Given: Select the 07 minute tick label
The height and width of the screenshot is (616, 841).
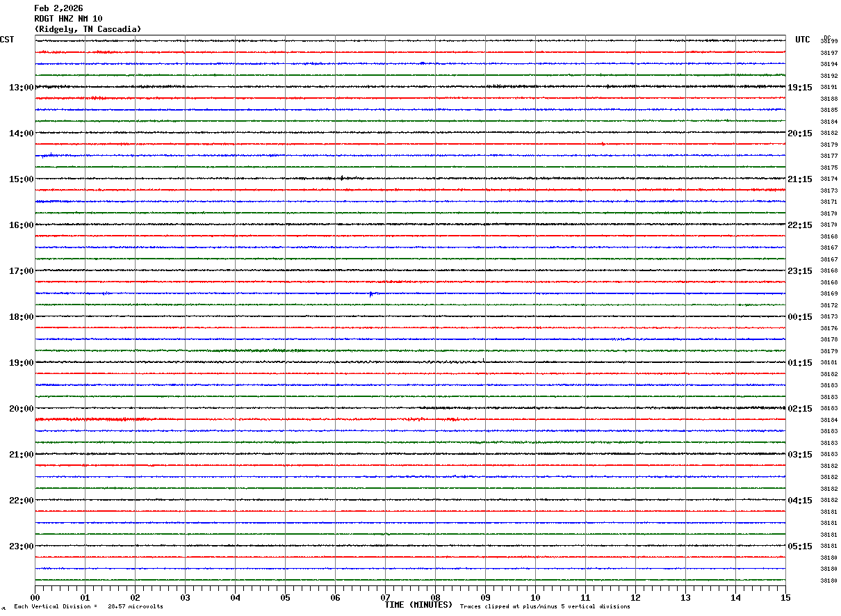Looking at the screenshot, I should 386,597.
